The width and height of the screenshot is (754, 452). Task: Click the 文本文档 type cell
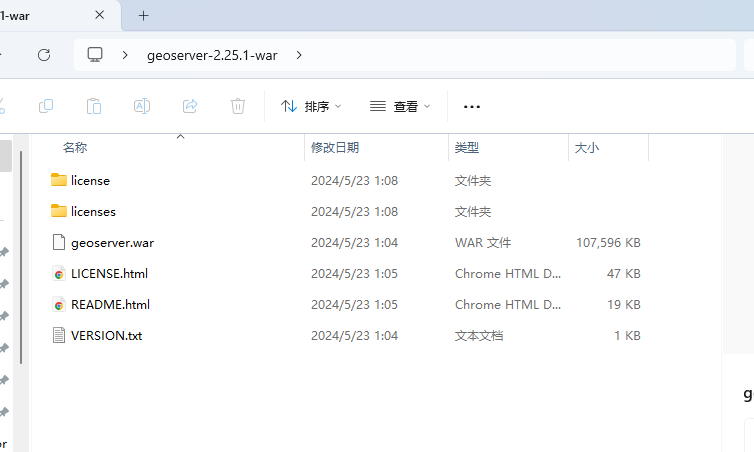(x=479, y=336)
